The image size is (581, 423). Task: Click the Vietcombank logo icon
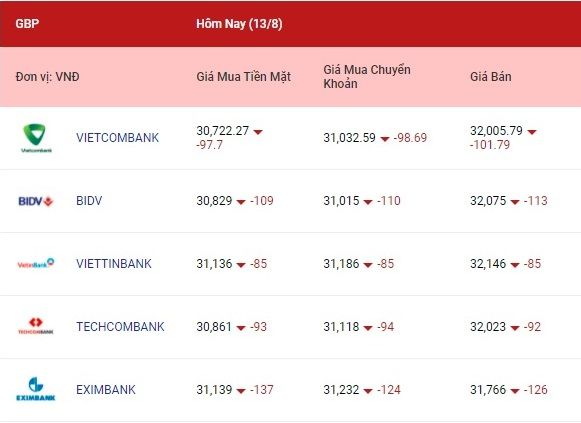[36, 138]
